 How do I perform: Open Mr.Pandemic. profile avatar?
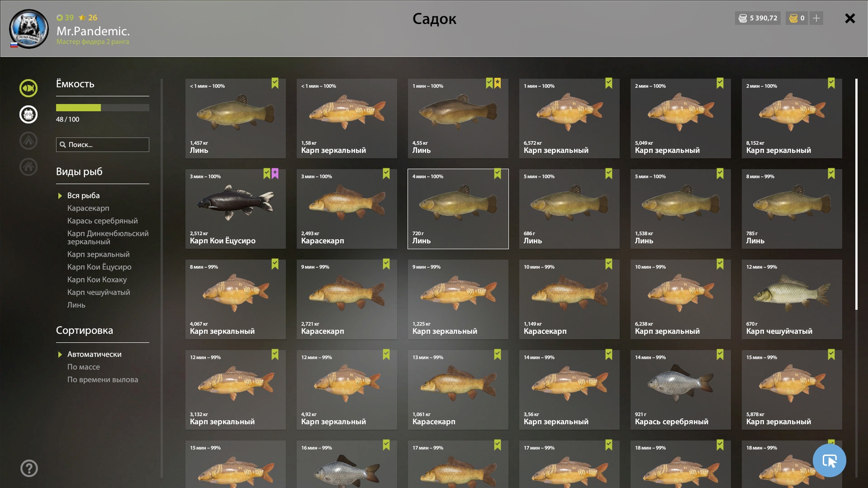29,29
